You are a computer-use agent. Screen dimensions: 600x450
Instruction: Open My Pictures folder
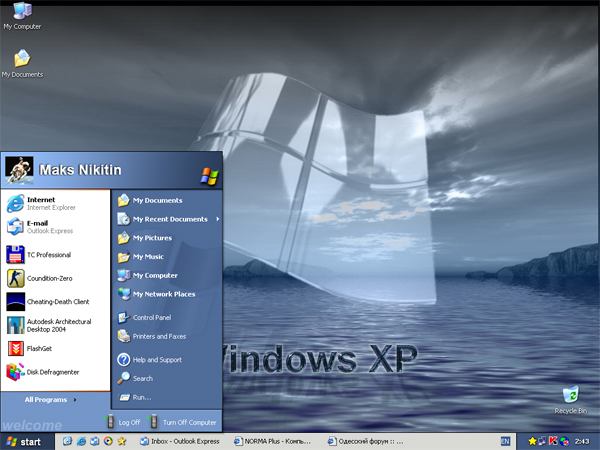[167, 238]
